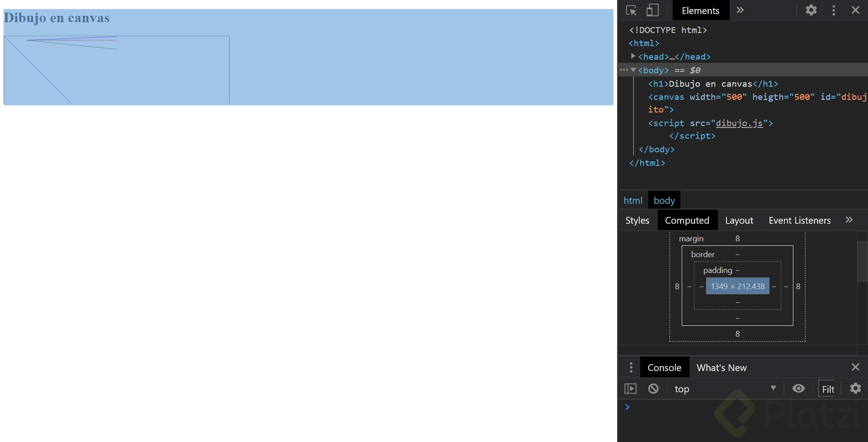This screenshot has height=442, width=868.
Task: Open DevTools settings gear at top
Action: tap(811, 10)
